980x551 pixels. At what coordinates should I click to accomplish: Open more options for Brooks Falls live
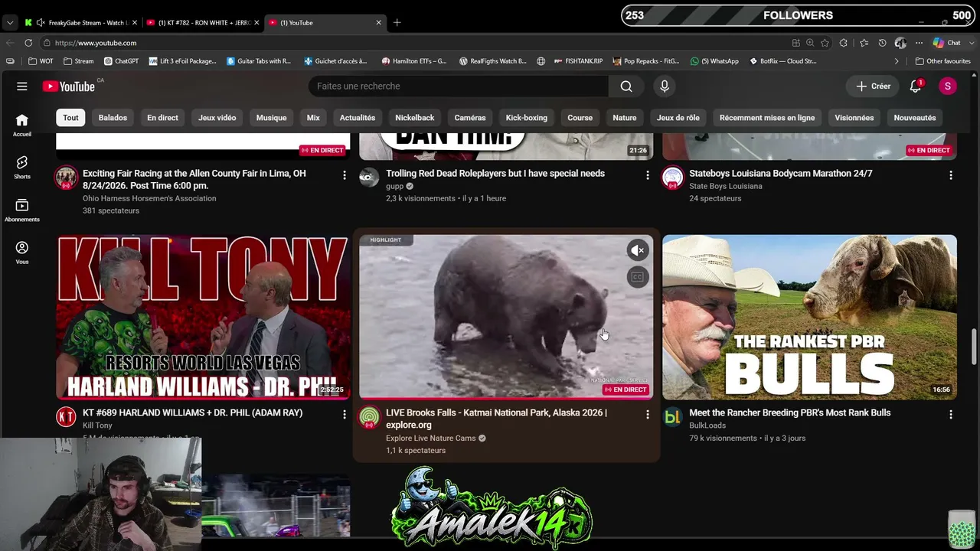coord(648,414)
